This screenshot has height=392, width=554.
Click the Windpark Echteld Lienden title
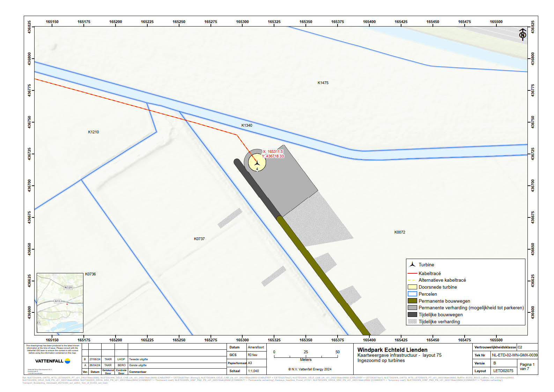pyautogui.click(x=392, y=350)
